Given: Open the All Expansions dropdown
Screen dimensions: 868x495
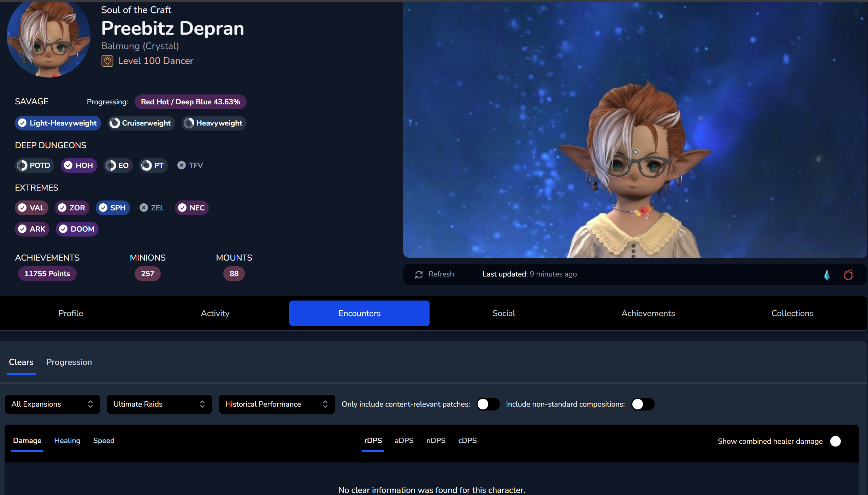Looking at the screenshot, I should [x=52, y=404].
